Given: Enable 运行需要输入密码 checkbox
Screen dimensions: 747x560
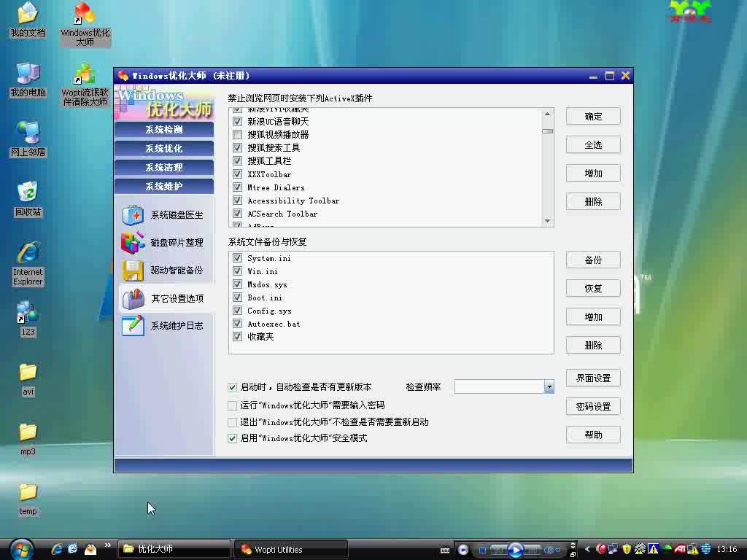Looking at the screenshot, I should (x=232, y=405).
